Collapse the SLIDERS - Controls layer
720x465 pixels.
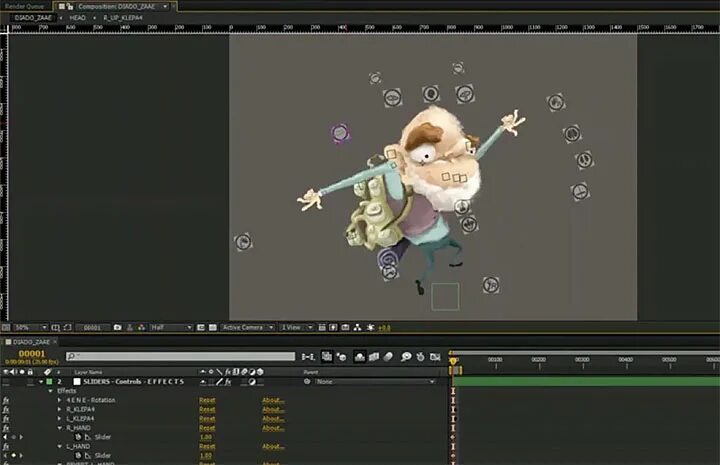click(x=41, y=381)
